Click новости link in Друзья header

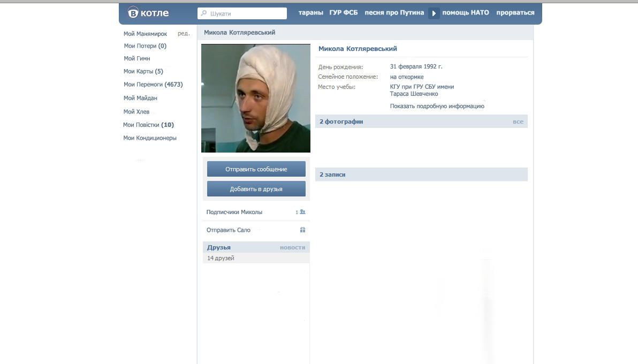(x=293, y=247)
